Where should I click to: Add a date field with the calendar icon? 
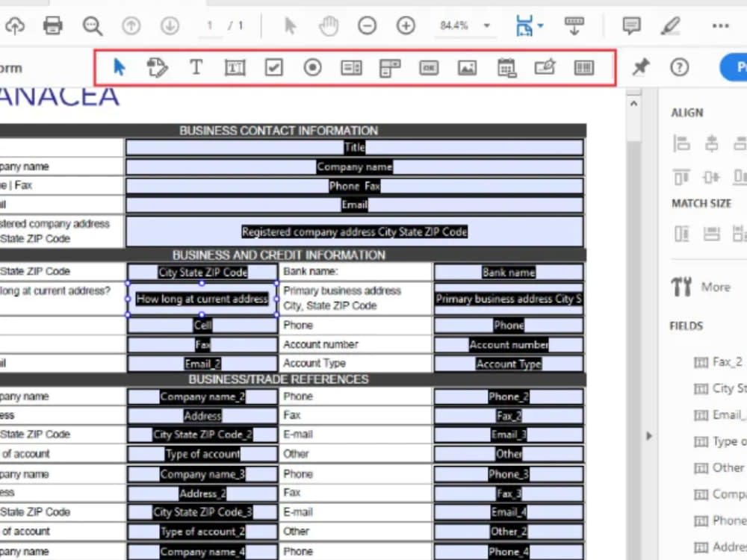[506, 68]
